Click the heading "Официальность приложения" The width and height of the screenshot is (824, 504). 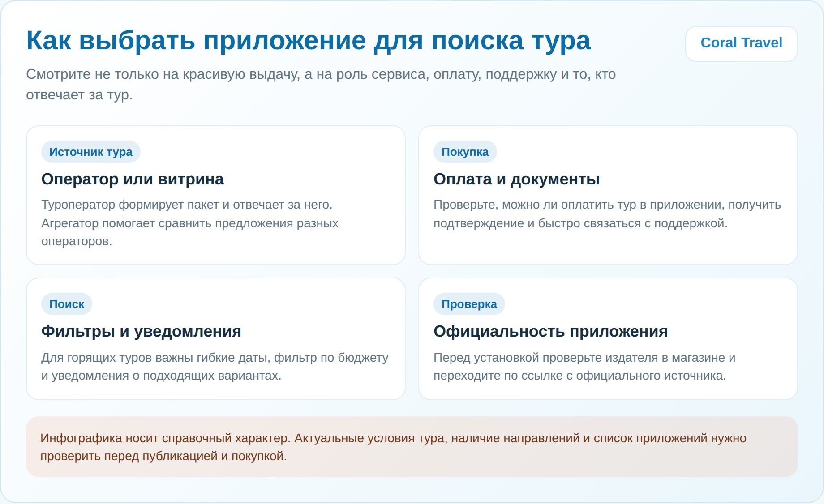(550, 331)
